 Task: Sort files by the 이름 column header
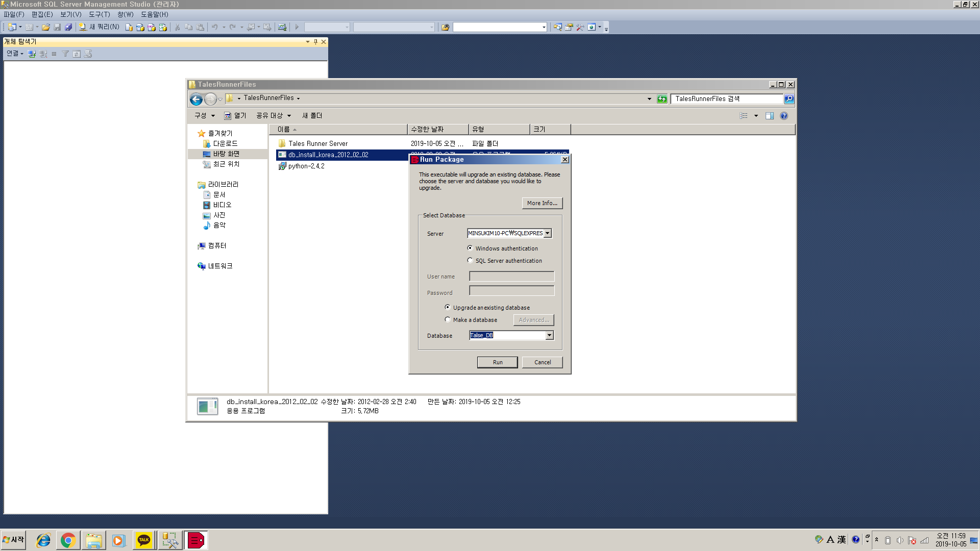pyautogui.click(x=338, y=130)
